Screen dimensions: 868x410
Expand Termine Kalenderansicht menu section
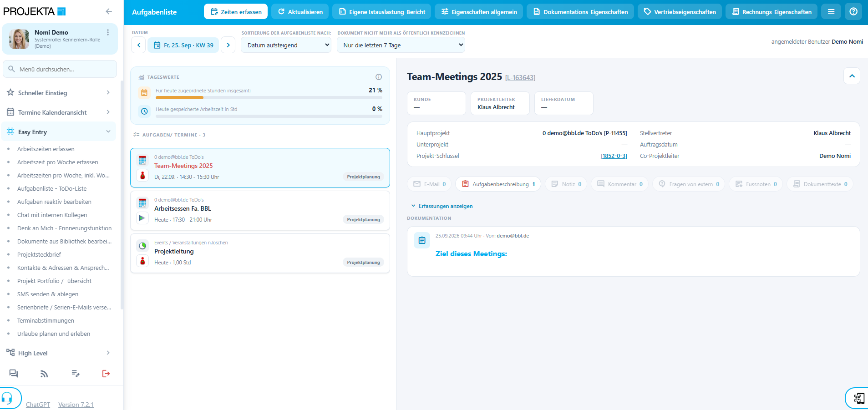pos(59,112)
